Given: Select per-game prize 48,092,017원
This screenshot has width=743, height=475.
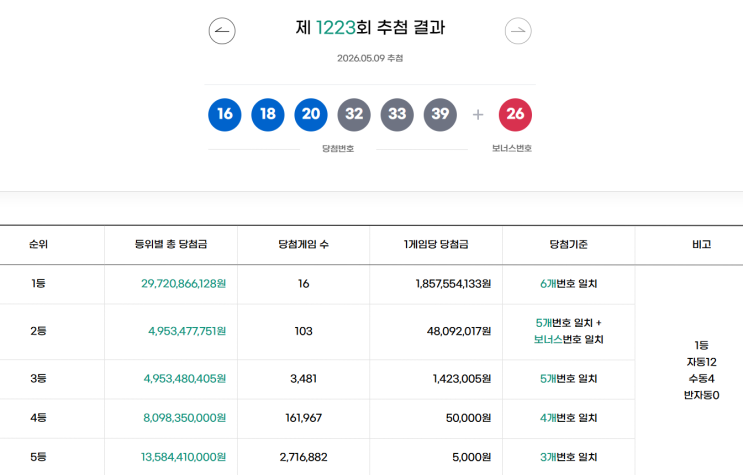Looking at the screenshot, I should 459,331.
